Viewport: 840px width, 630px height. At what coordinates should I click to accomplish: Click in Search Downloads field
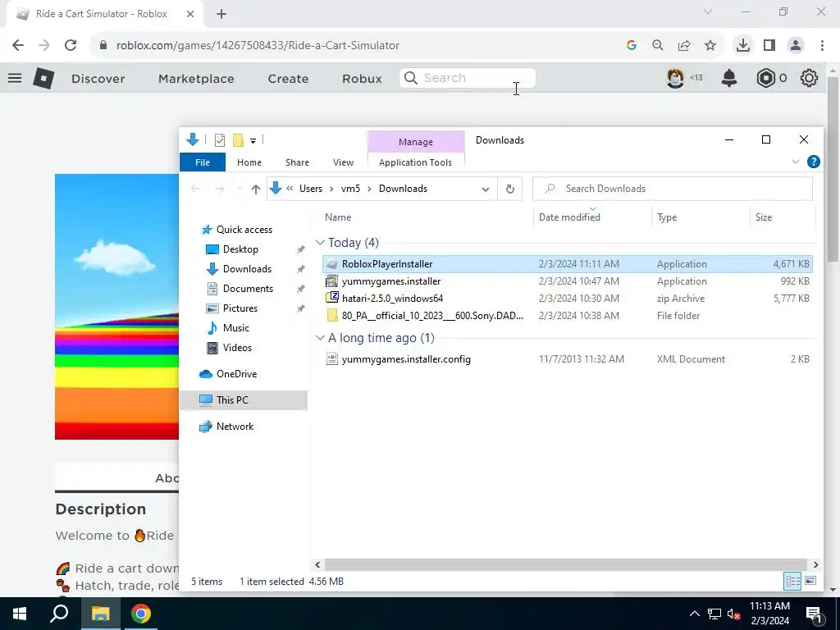tap(673, 189)
